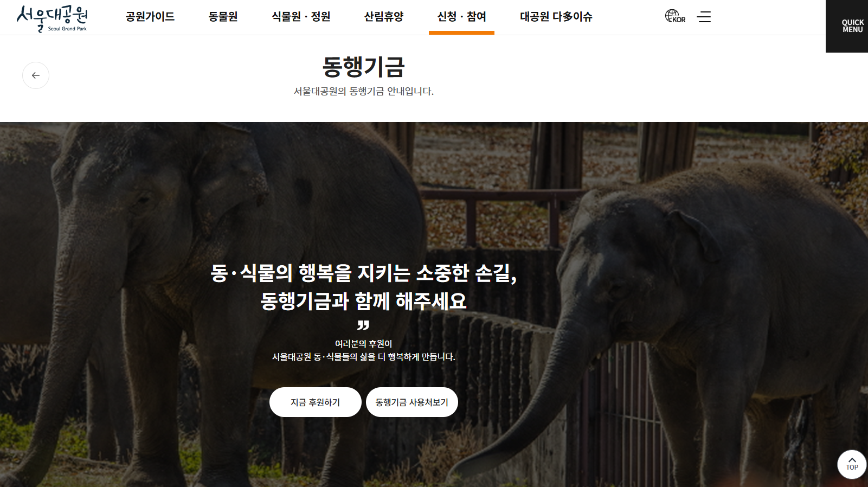Open the 산림휴양 menu
Viewport: 868px width, 487px height.
point(384,17)
